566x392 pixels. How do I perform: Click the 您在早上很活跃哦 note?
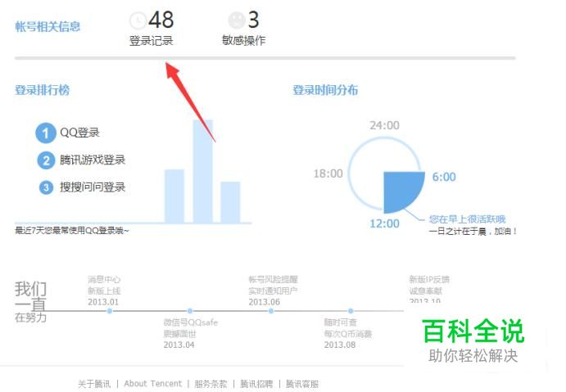(x=467, y=219)
